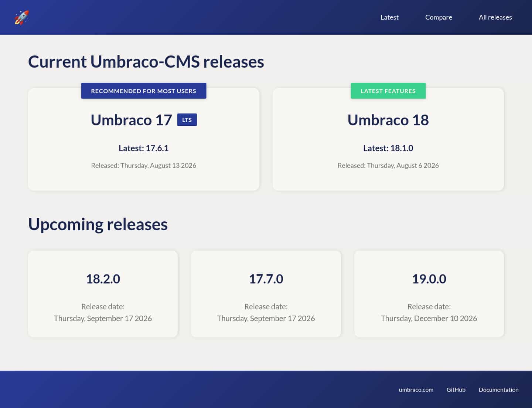Viewport: 532px width, 408px height.
Task: Open the upcoming 19.0.0 release card
Action: 429,294
